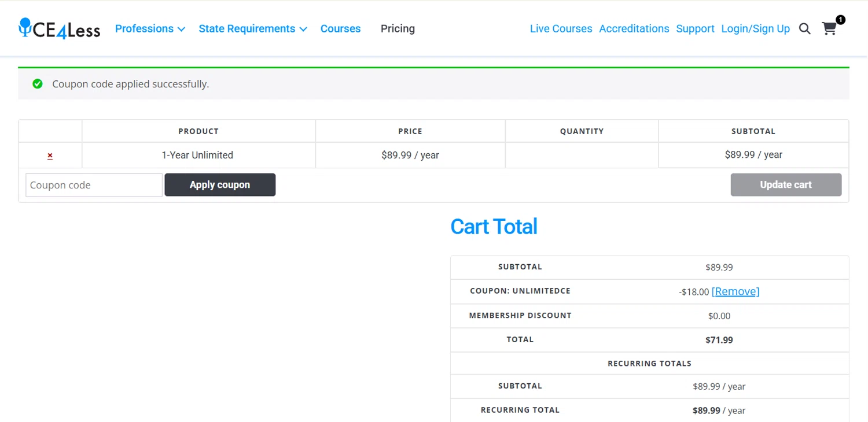Visit the Accreditations page
Screen dimensions: 868x422
click(x=634, y=29)
